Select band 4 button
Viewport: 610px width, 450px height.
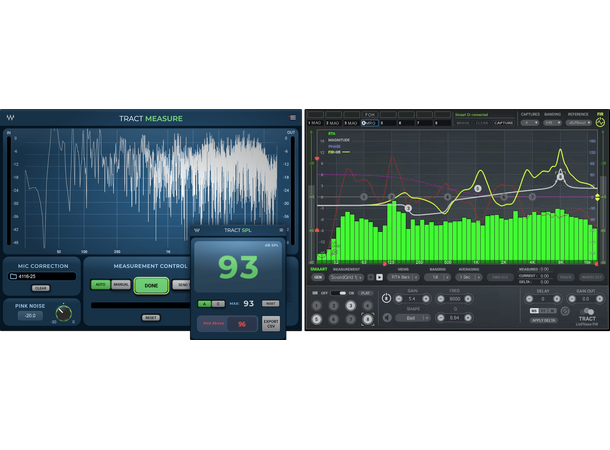[x=367, y=306]
